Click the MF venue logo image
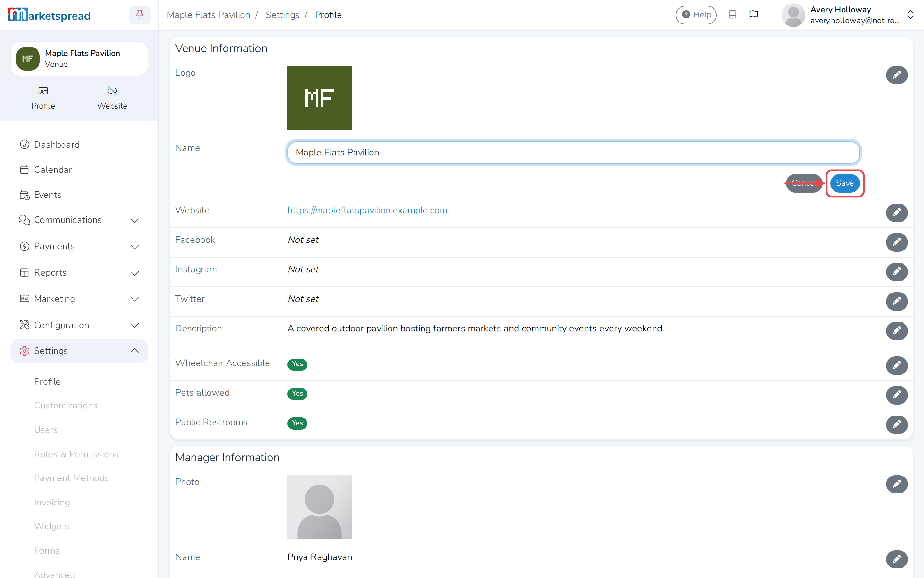The height and width of the screenshot is (578, 924). pos(319,98)
